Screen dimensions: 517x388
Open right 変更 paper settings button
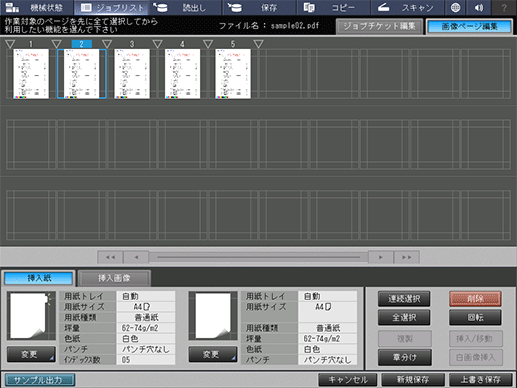pyautogui.click(x=213, y=354)
